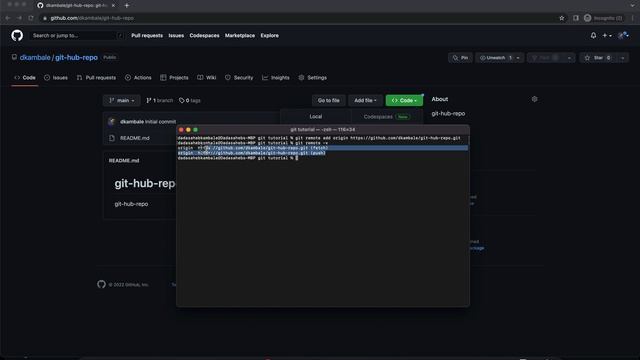640x360 pixels.
Task: Select the Wiki repository tab
Action: (207, 78)
